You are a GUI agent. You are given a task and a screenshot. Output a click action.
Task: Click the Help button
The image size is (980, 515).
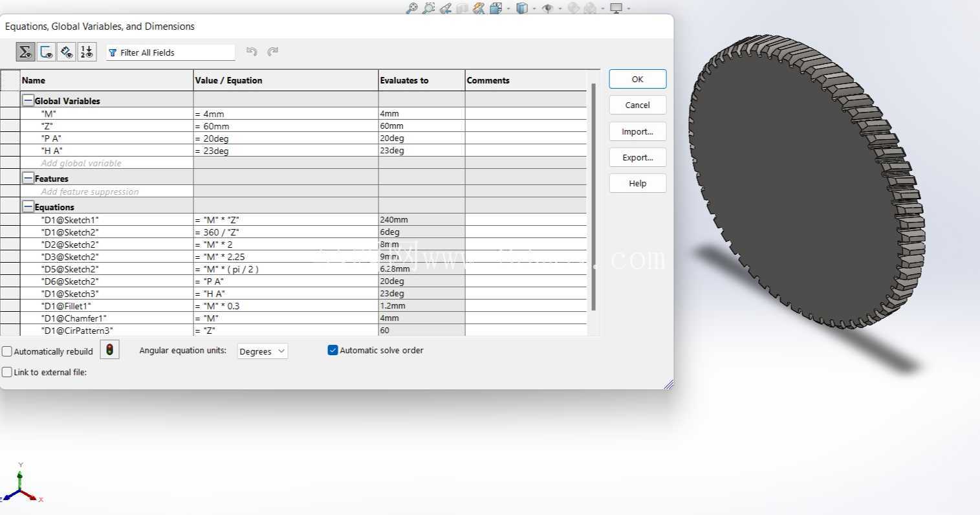[638, 183]
